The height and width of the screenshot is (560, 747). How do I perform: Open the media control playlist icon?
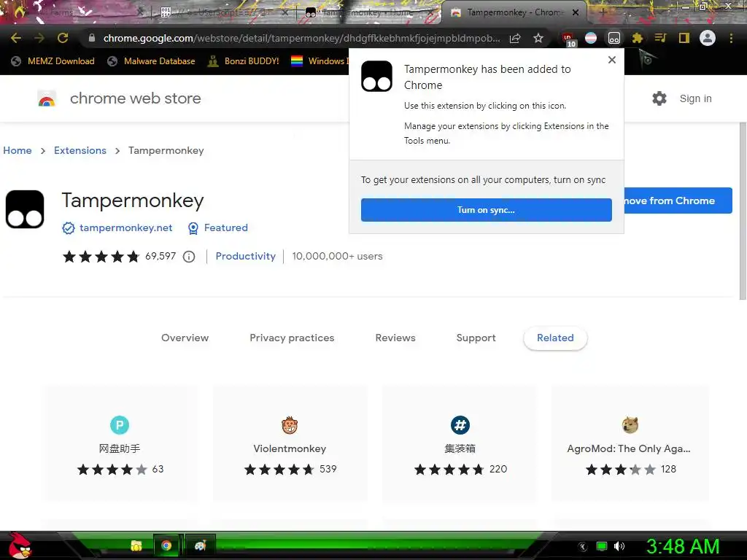[661, 38]
